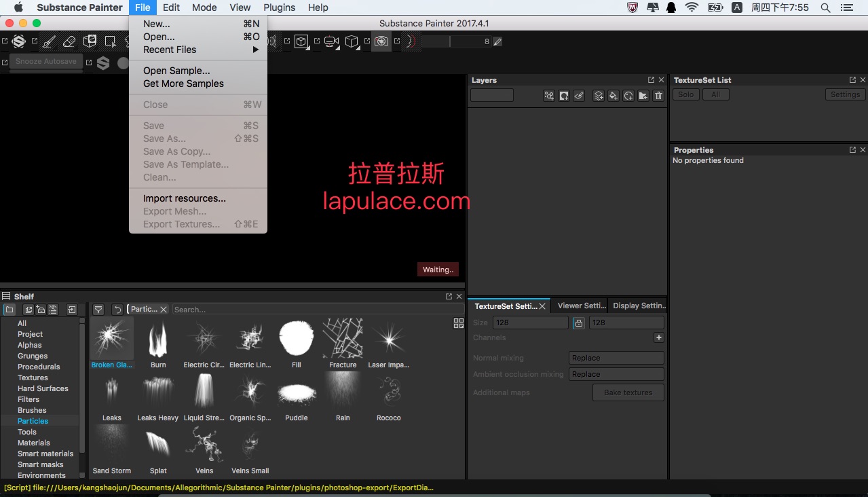Click the Shelf filter funnel icon
868x497 pixels.
tap(98, 310)
